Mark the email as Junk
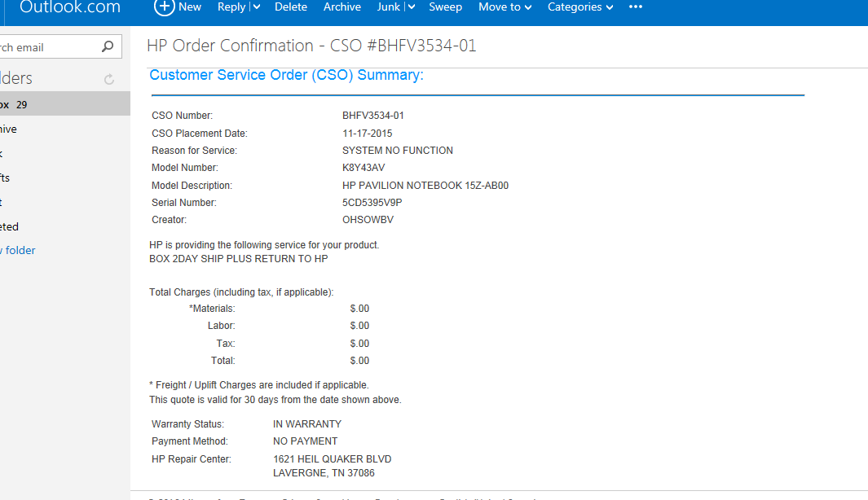The image size is (868, 500). click(389, 7)
